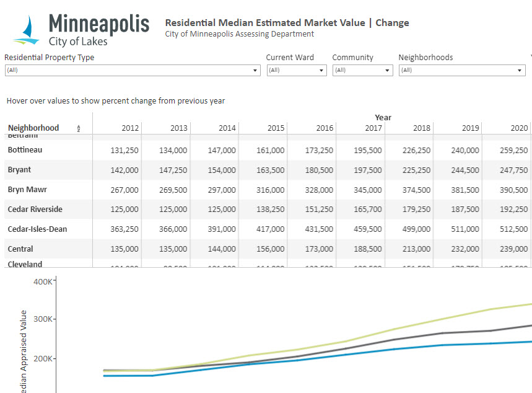Click Cedar Riverside 2015 value 138,250
This screenshot has height=393, width=532.
(x=271, y=210)
